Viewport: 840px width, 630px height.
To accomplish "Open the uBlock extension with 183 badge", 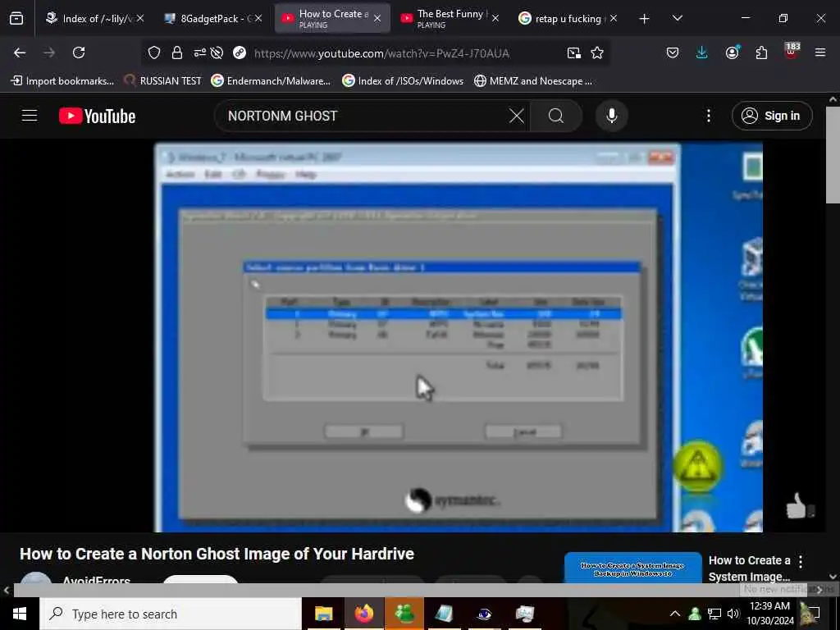I will click(x=792, y=52).
